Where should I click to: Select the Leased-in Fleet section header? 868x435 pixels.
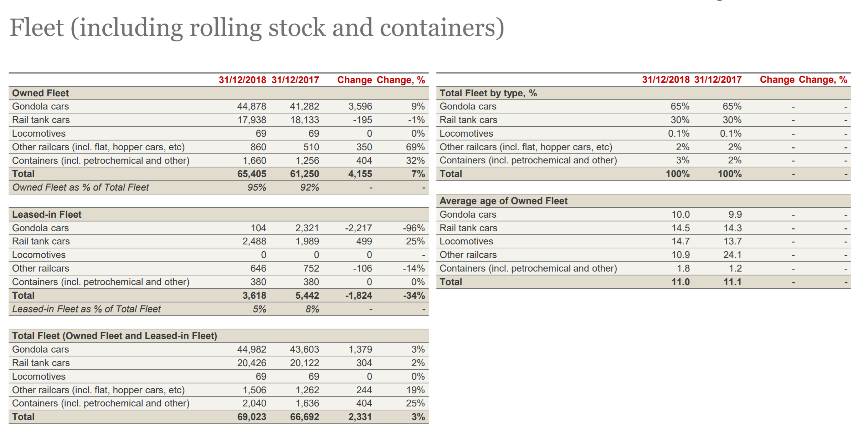pos(47,214)
